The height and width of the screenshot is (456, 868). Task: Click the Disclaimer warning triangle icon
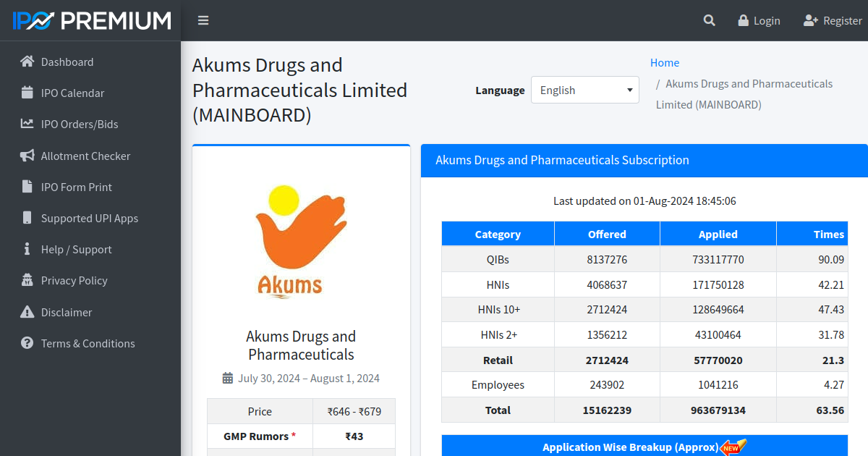pos(27,312)
